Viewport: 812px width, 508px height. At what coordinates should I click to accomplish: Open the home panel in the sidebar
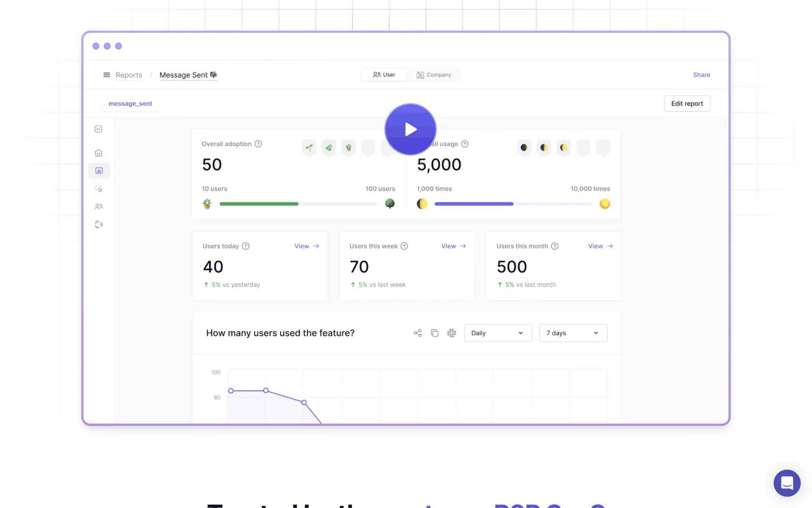tap(99, 153)
